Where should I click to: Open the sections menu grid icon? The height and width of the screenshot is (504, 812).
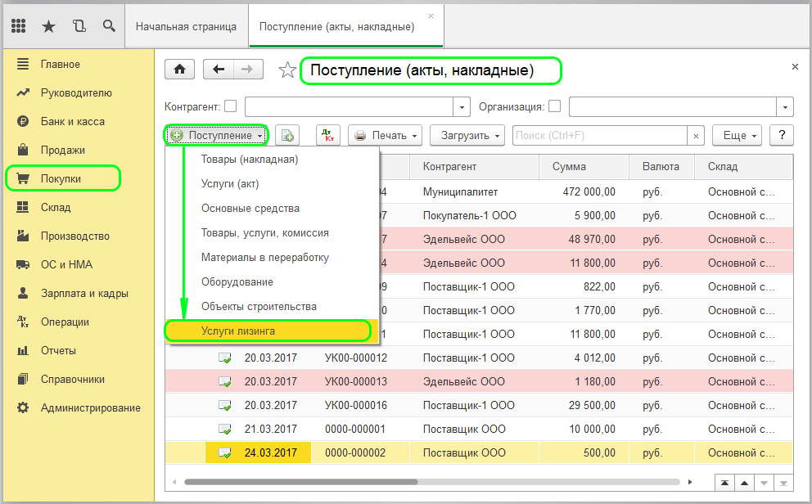tap(19, 26)
